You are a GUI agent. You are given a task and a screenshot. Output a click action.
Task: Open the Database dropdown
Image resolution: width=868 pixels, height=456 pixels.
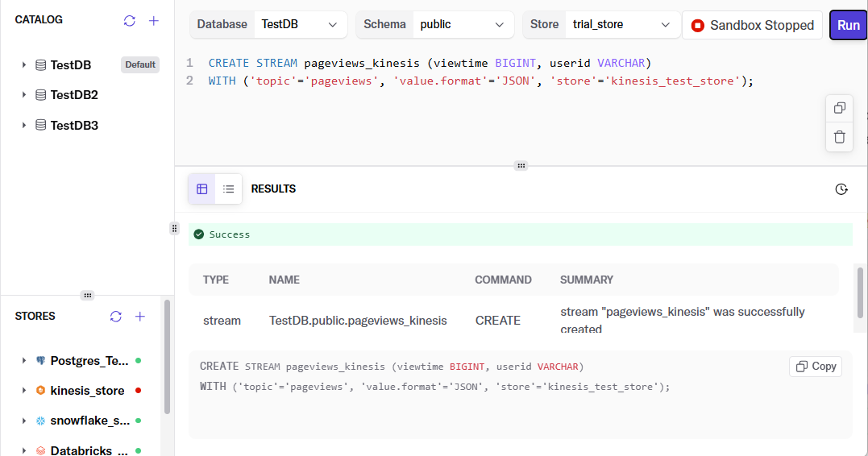(x=300, y=25)
